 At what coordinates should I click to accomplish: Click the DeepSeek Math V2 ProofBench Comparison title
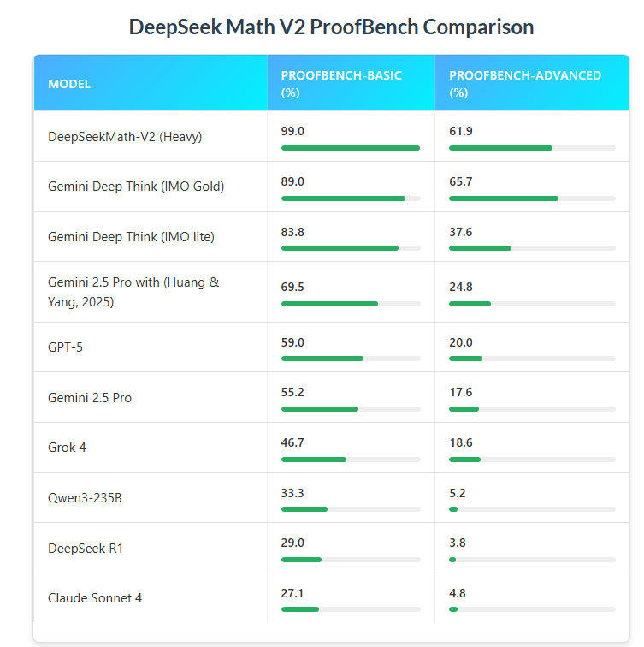point(331,27)
